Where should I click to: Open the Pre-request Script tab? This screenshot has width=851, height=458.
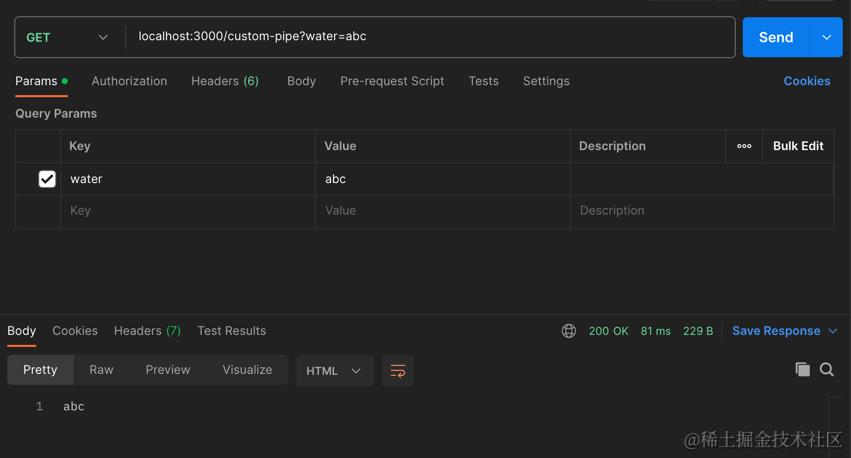point(392,81)
